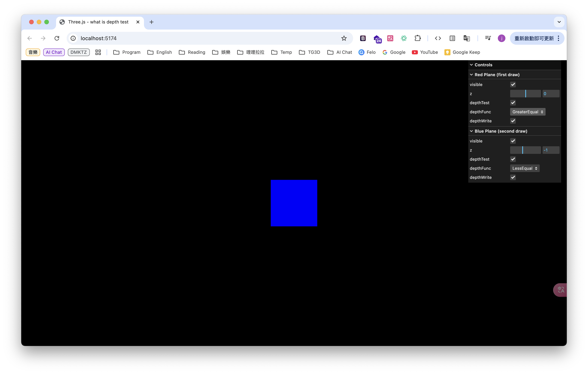Close the Three.js depth test tab
This screenshot has height=374, width=588.
138,22
